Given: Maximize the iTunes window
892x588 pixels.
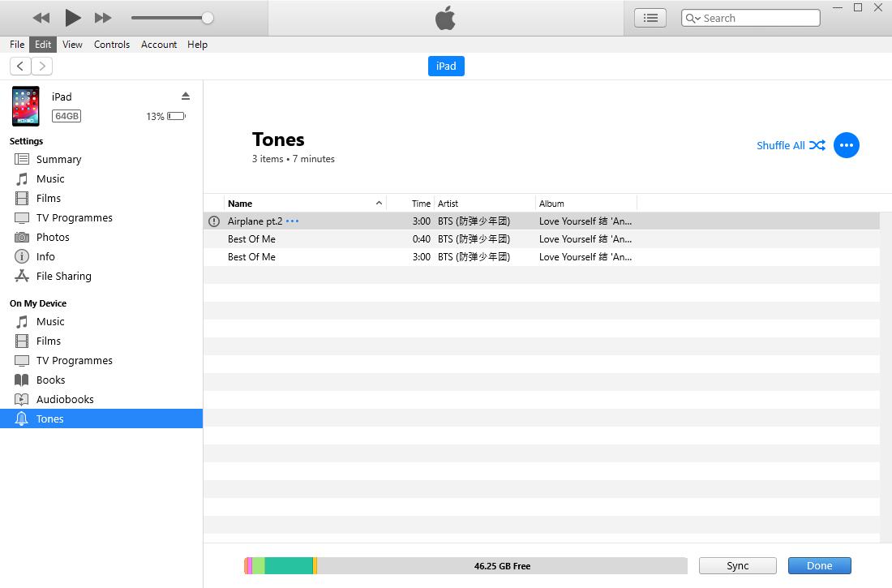Looking at the screenshot, I should tap(858, 8).
